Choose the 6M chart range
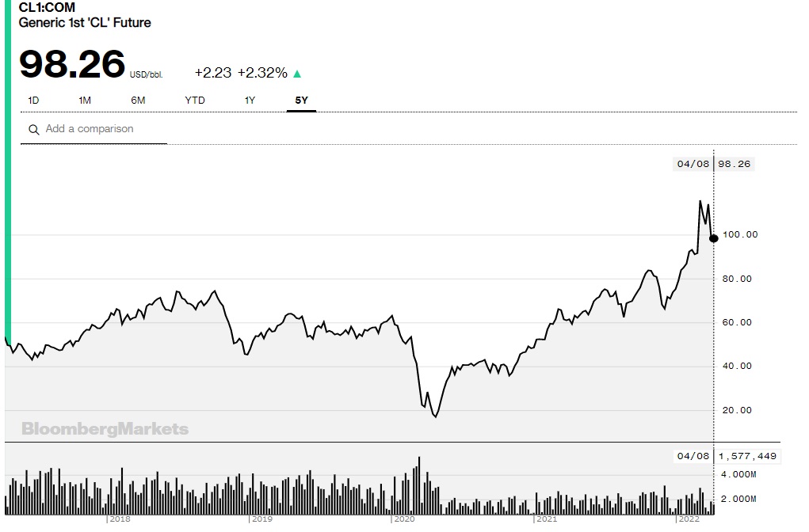 (x=138, y=101)
